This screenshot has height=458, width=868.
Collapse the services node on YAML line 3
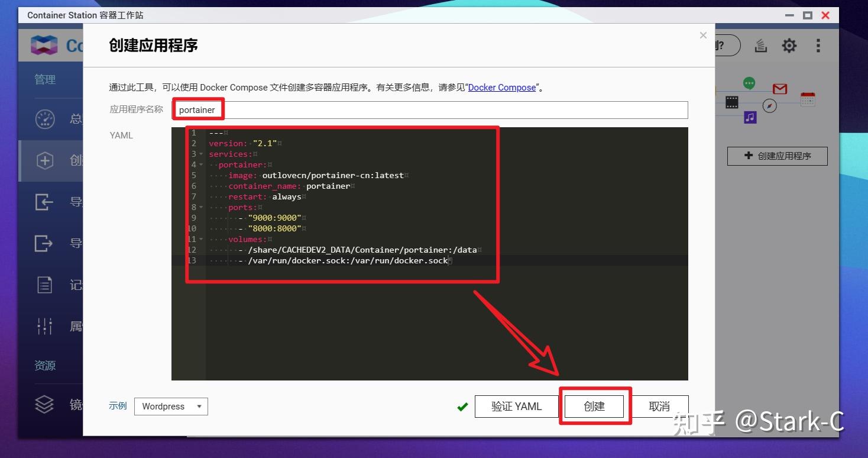click(200, 154)
